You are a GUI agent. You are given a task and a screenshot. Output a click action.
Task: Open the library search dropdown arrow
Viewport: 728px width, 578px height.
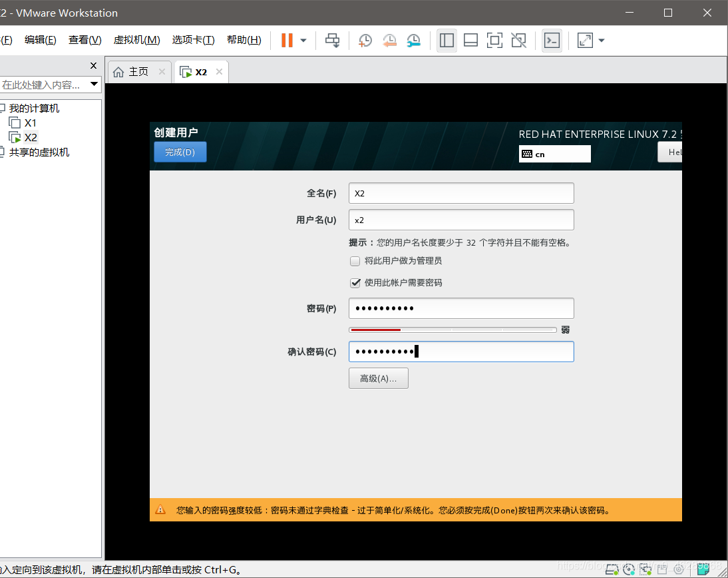point(94,84)
